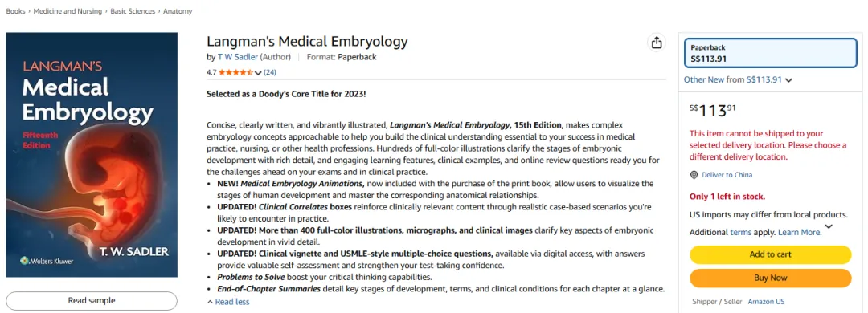Collapse the description with Read less
This screenshot has width=868, height=313.
click(x=228, y=302)
